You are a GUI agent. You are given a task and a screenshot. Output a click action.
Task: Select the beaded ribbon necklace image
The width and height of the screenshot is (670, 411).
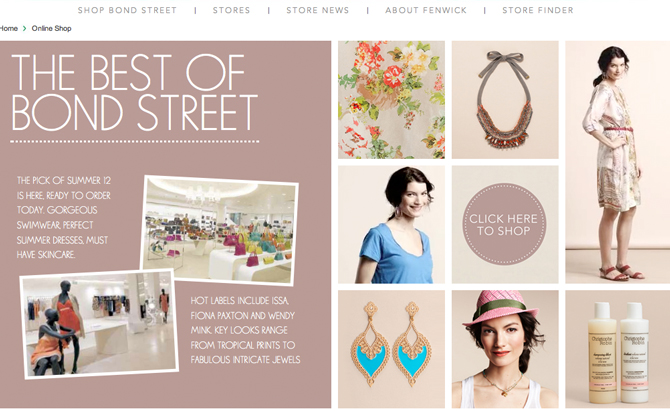click(505, 100)
